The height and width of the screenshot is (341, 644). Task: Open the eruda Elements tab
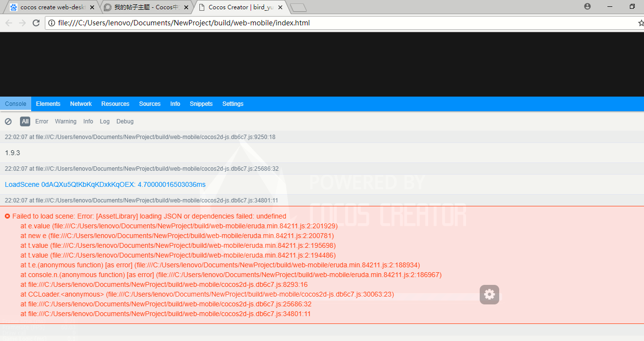click(48, 104)
